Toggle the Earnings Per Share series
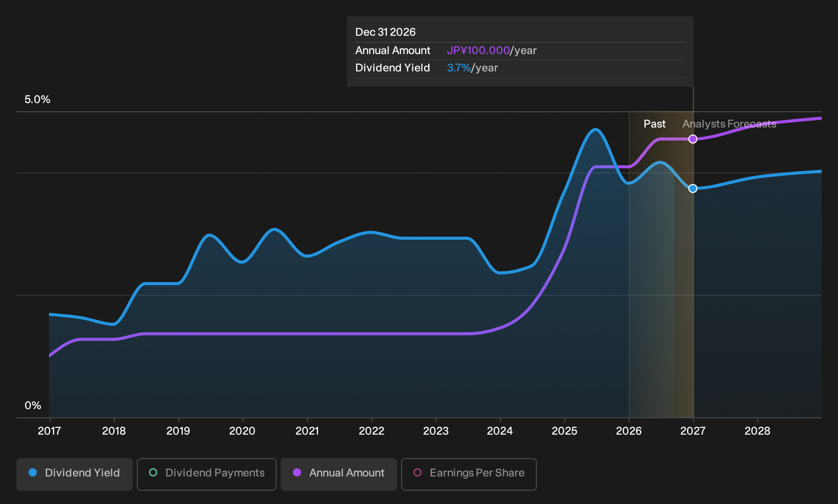 469,474
